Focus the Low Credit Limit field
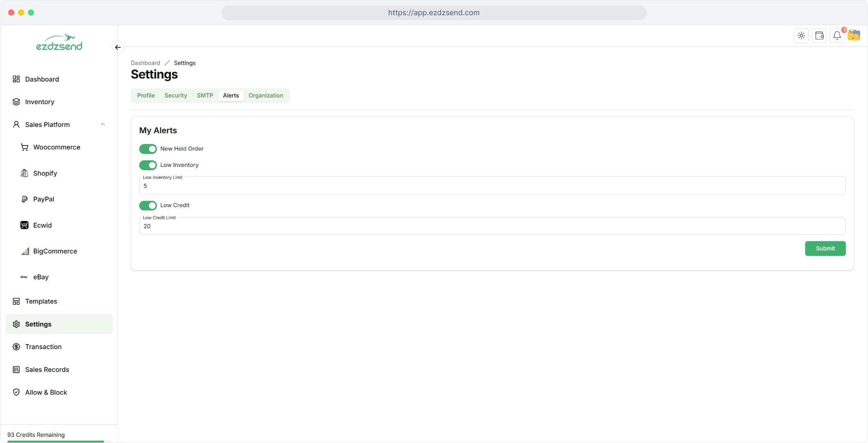Viewport: 868px width, 443px height. [x=492, y=226]
